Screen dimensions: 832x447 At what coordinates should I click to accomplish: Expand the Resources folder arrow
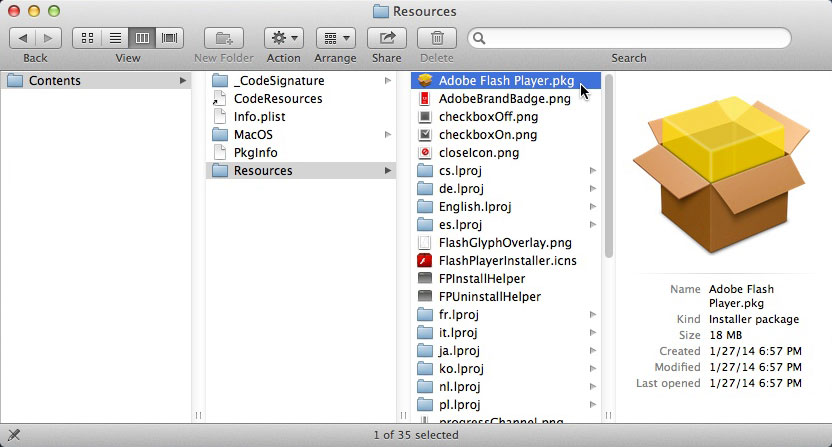tap(388, 171)
